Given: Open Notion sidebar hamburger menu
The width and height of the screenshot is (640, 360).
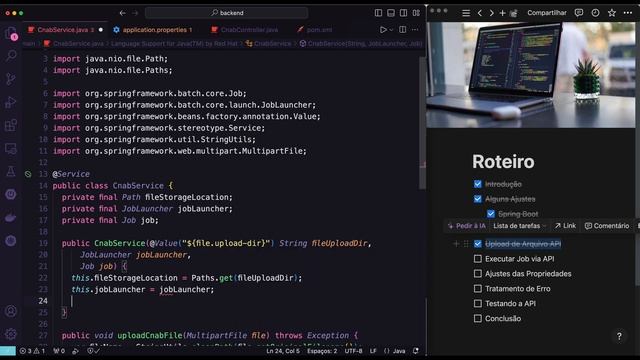Looking at the screenshot, I should (x=466, y=13).
